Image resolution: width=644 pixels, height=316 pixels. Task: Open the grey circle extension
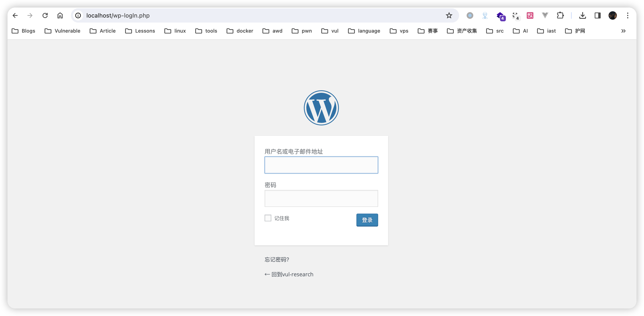point(470,15)
